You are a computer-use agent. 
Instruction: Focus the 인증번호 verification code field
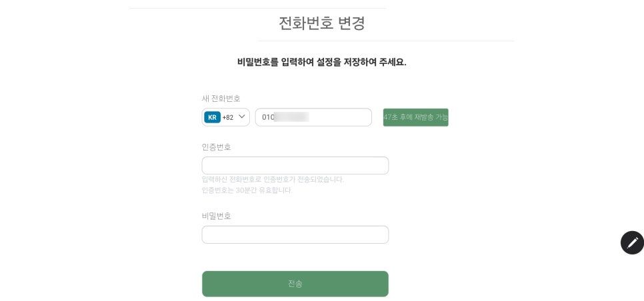(x=295, y=166)
